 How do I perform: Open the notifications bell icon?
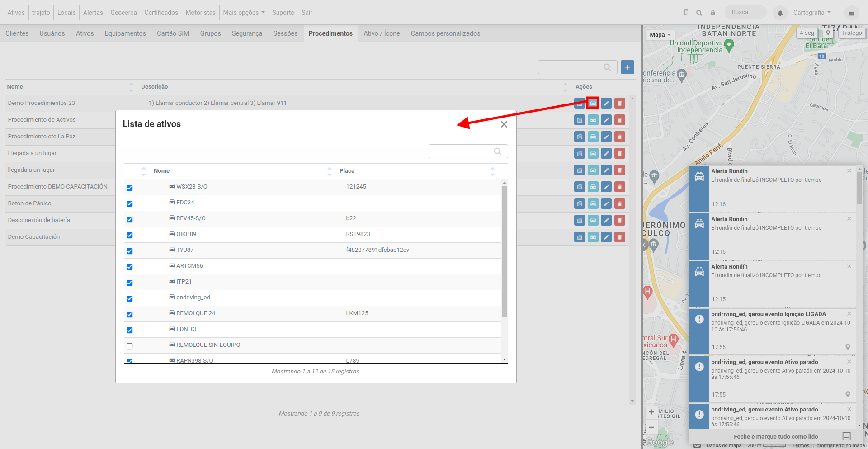(780, 13)
